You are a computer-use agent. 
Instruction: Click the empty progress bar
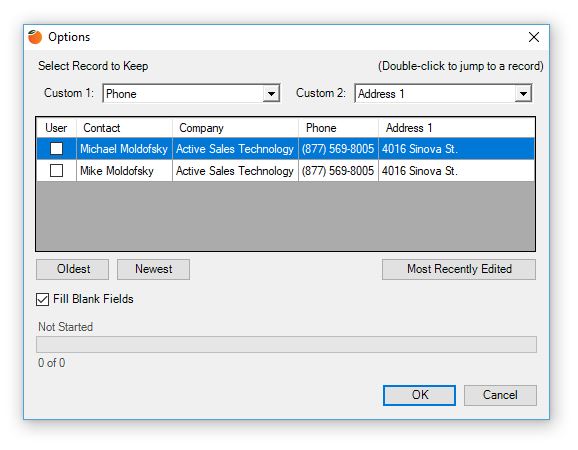pos(286,345)
